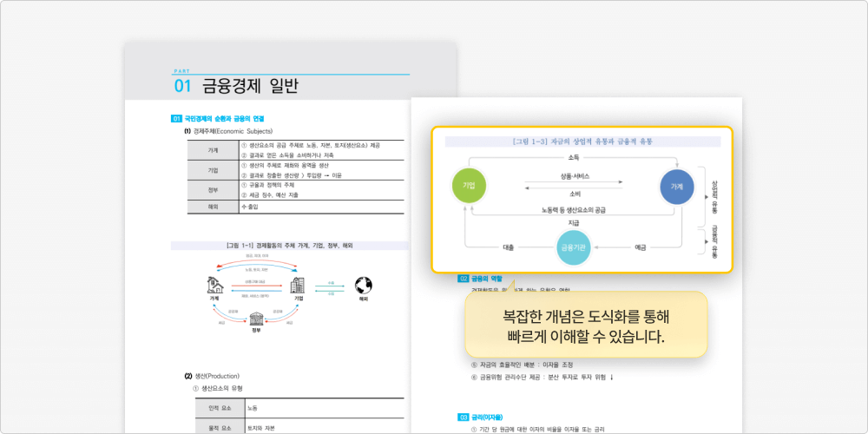Image resolution: width=868 pixels, height=434 pixels.
Task: Click the 대출 label in flow diagram
Action: (x=509, y=247)
